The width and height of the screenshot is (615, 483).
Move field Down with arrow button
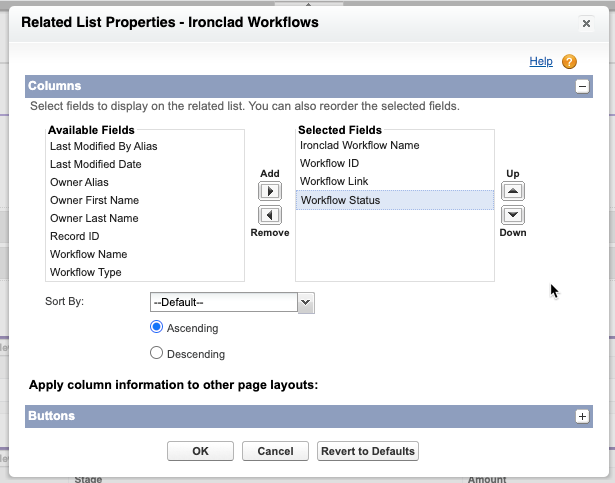pos(513,215)
